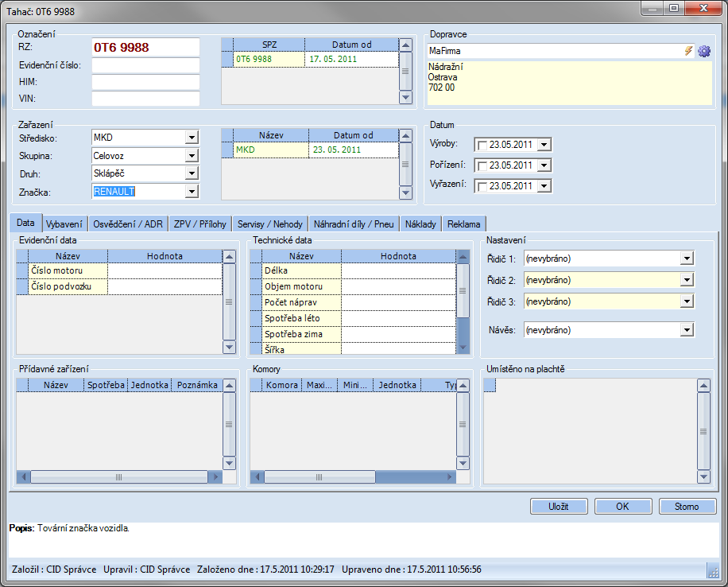Open the Skupina dropdown
The height and width of the screenshot is (587, 728).
coord(192,155)
